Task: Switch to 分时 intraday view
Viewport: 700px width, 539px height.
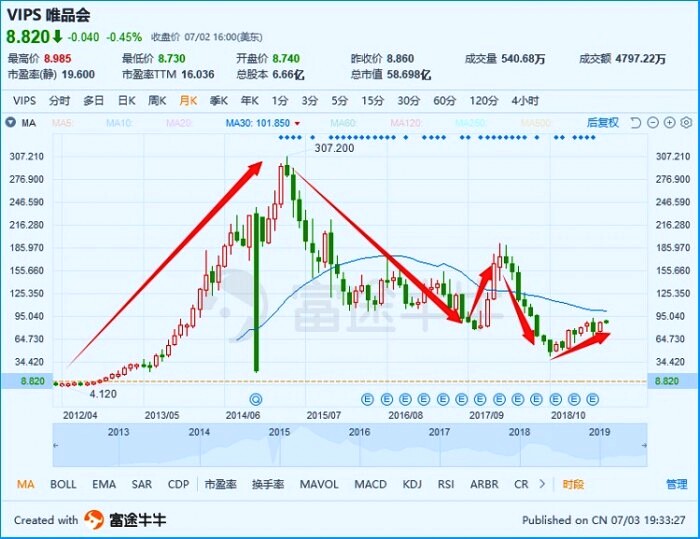Action: [59, 100]
